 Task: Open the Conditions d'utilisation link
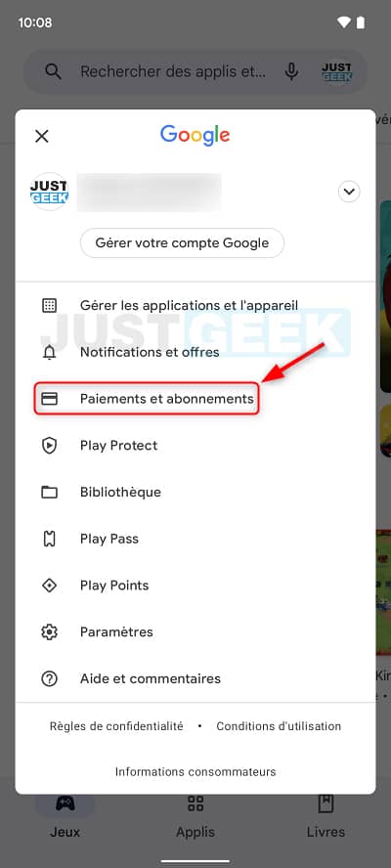(x=279, y=726)
